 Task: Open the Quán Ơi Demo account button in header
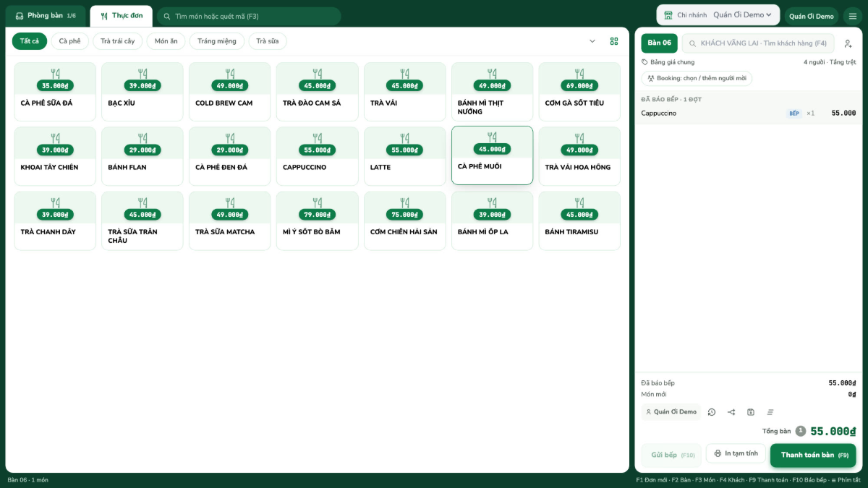[x=812, y=16]
